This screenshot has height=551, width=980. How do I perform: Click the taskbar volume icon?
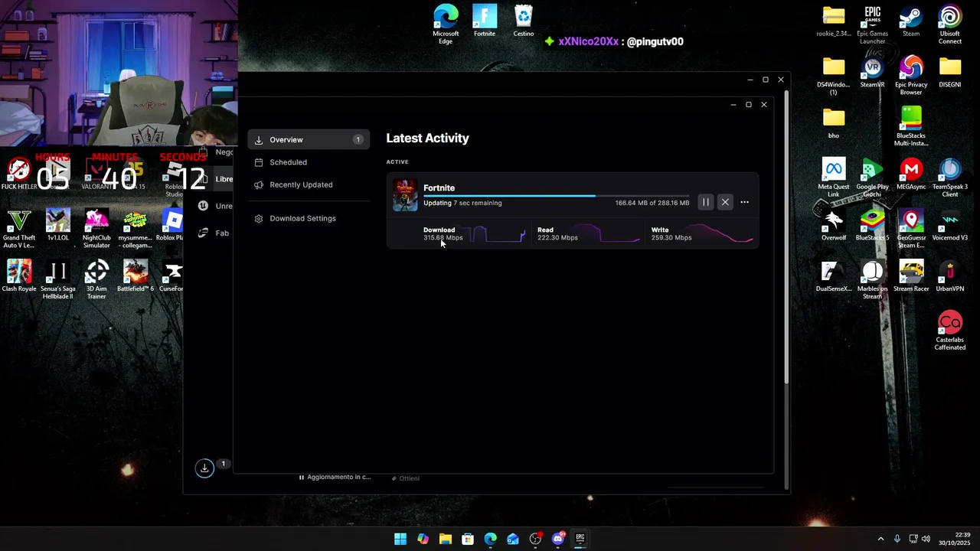point(926,539)
